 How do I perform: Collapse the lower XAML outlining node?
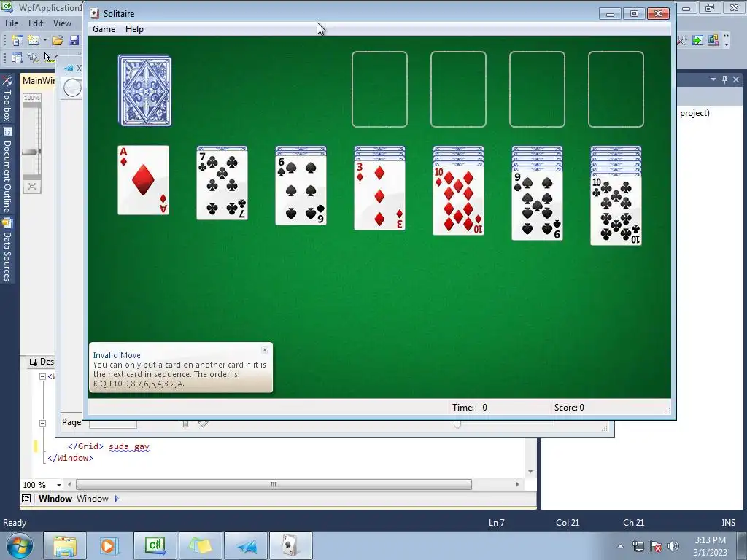pyautogui.click(x=42, y=423)
